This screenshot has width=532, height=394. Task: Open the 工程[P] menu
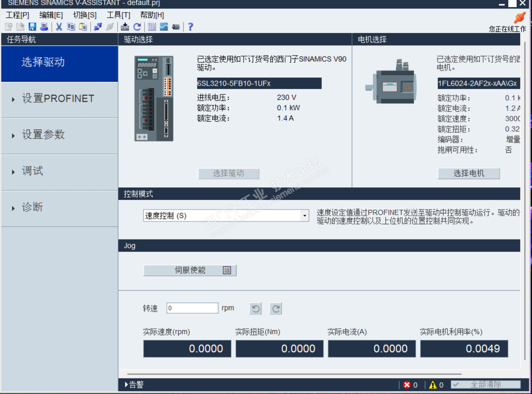pyautogui.click(x=17, y=15)
